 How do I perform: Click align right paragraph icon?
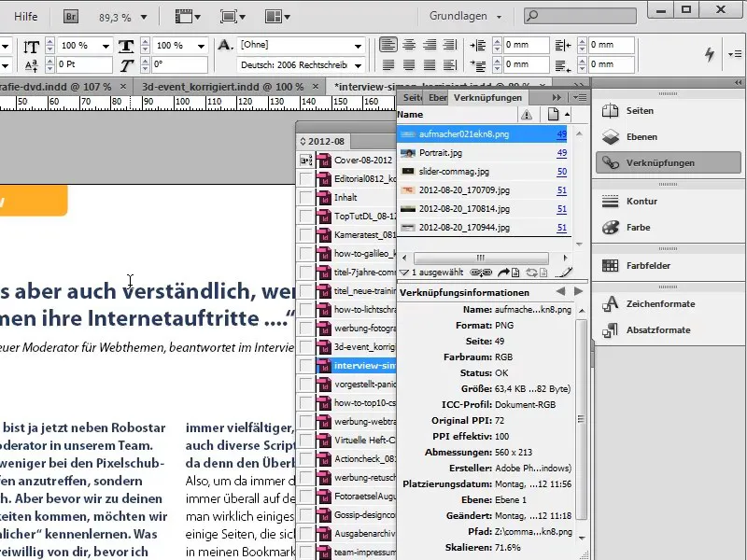point(430,45)
